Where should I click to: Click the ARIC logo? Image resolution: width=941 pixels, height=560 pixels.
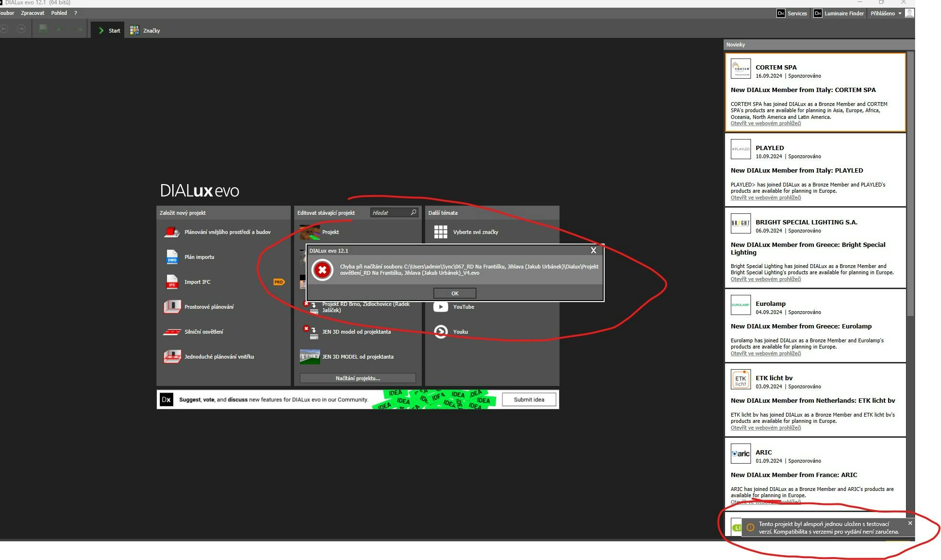[x=740, y=454]
